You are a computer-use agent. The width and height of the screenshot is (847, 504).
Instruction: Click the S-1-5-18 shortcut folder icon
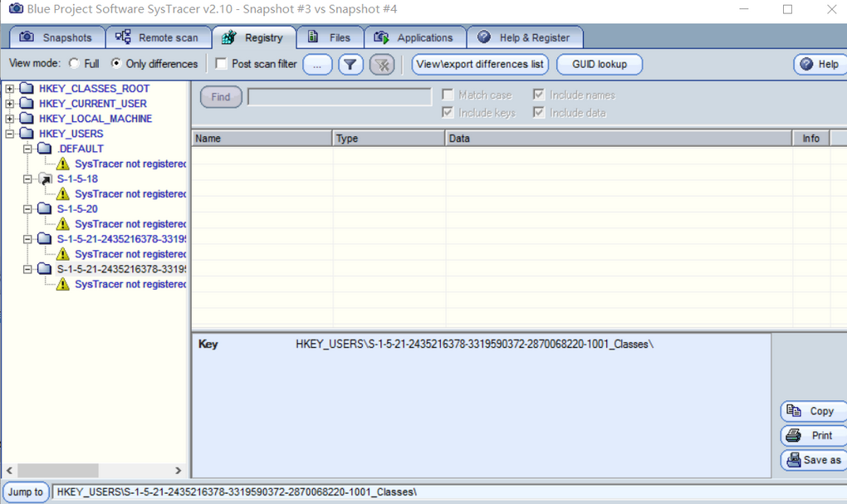44,179
